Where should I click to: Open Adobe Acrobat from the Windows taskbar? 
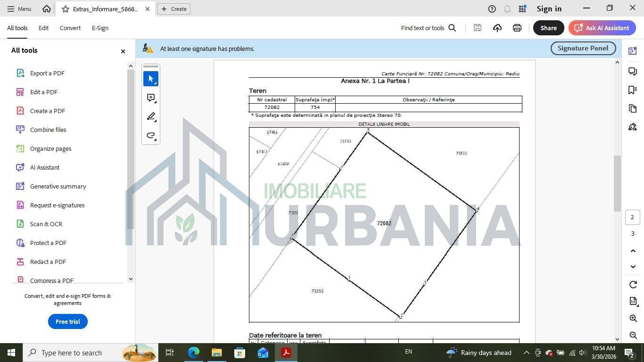point(286,352)
